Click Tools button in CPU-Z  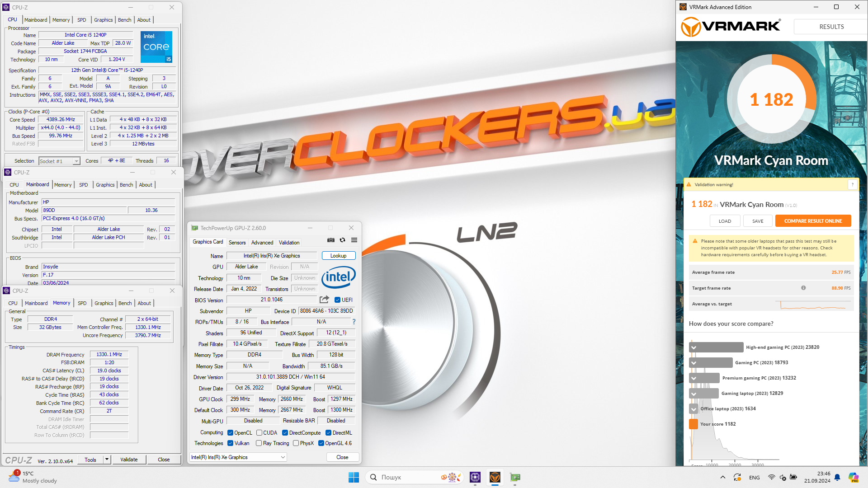pyautogui.click(x=90, y=460)
